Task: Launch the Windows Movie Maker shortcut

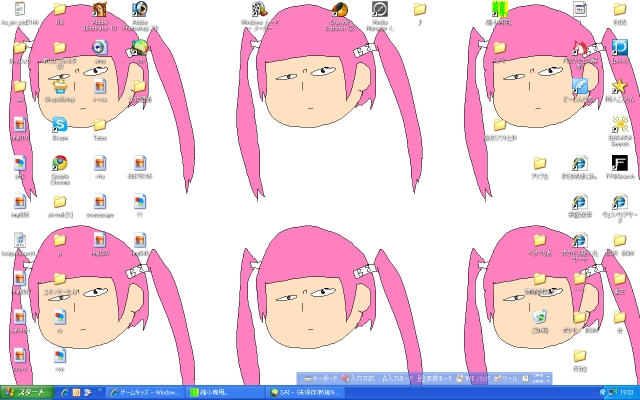Action: click(x=260, y=10)
